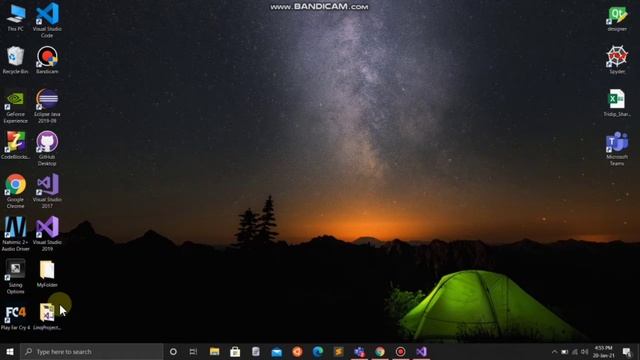Select the This PC desktop icon

[16, 17]
